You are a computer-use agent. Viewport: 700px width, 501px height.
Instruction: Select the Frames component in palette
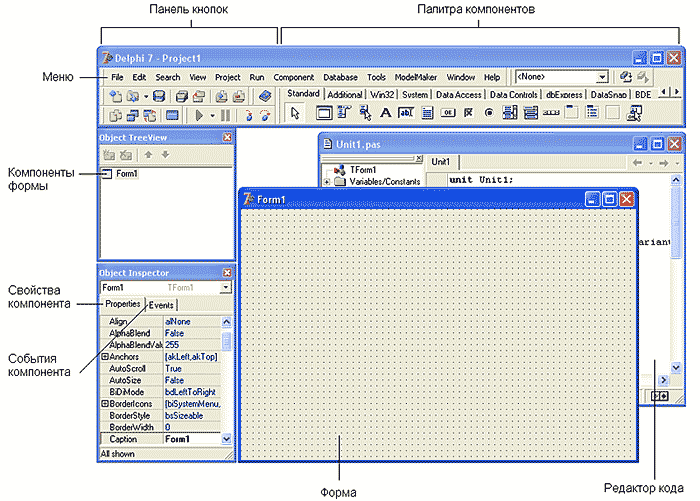(x=324, y=113)
